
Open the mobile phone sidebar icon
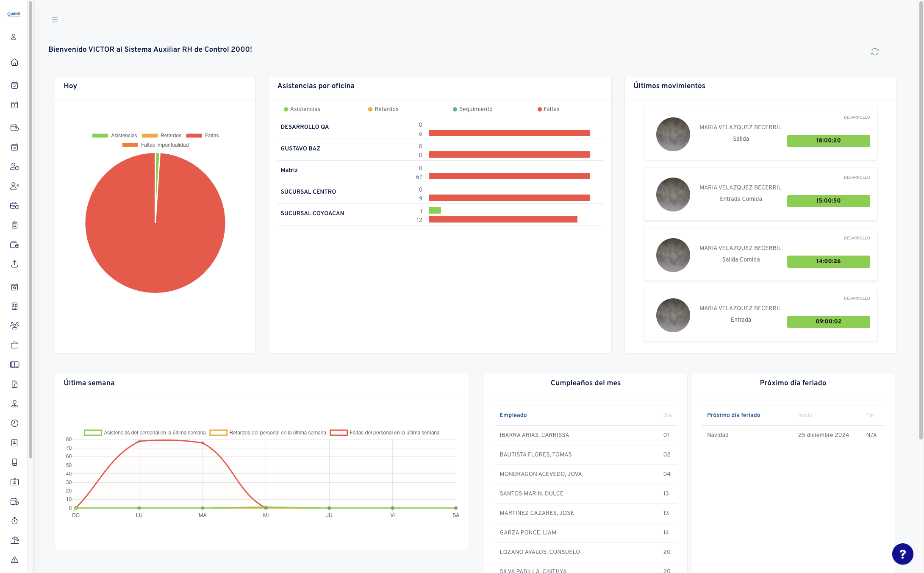(14, 462)
